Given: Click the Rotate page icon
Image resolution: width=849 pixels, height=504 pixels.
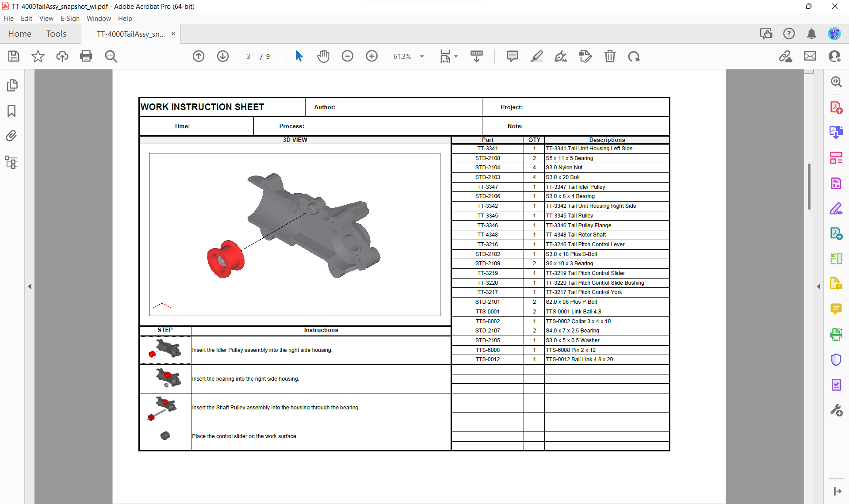Looking at the screenshot, I should click(634, 56).
